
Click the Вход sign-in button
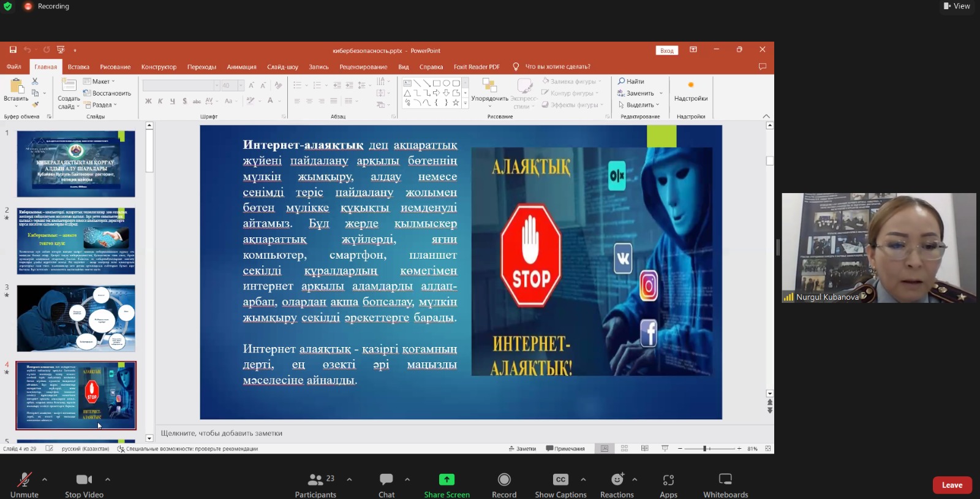pos(667,50)
